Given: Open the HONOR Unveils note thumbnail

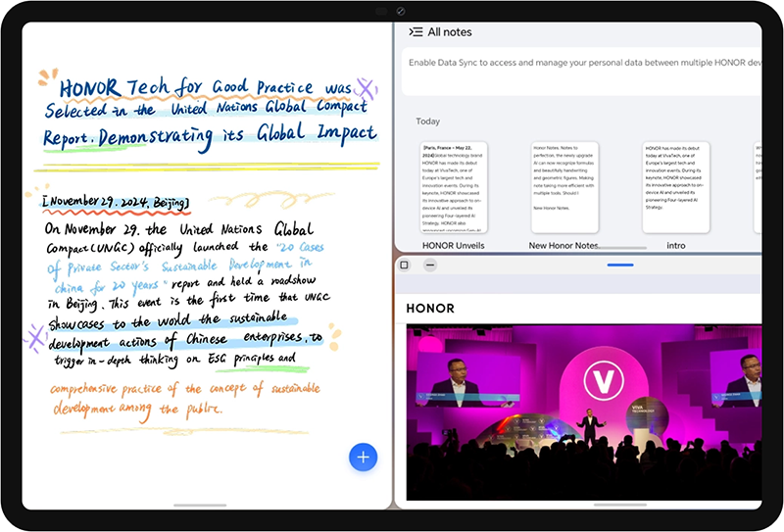Looking at the screenshot, I should point(454,187).
